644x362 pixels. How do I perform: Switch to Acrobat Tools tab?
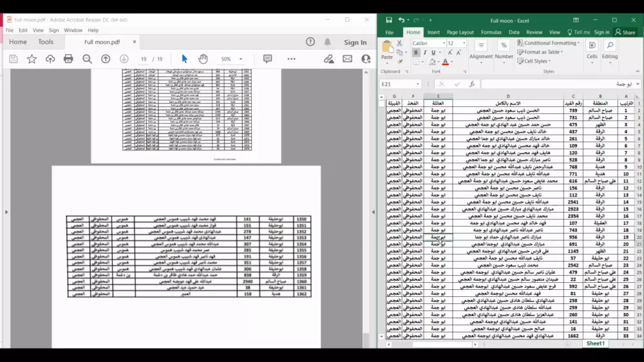point(46,42)
